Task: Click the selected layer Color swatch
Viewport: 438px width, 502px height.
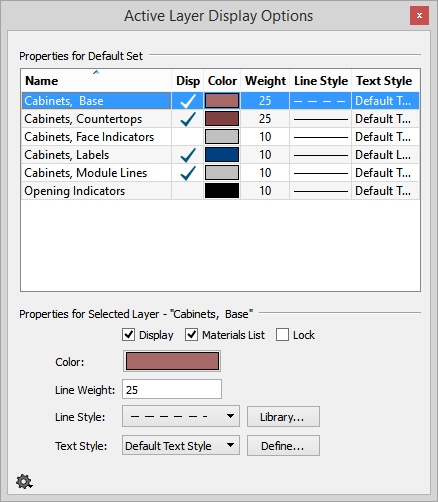Action: click(172, 361)
